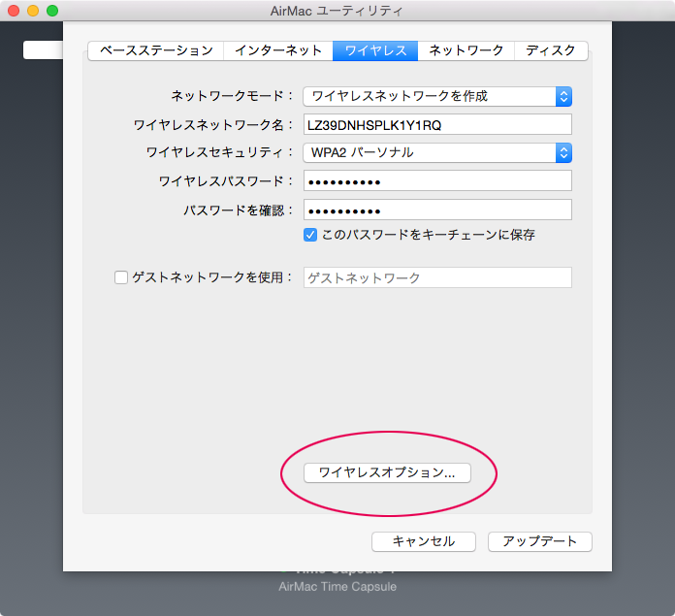Switch to the ベースステーション tab
This screenshot has width=675, height=616.
click(x=156, y=50)
